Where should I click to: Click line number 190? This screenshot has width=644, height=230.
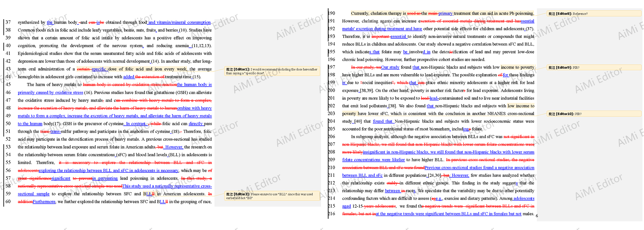click(x=332, y=13)
